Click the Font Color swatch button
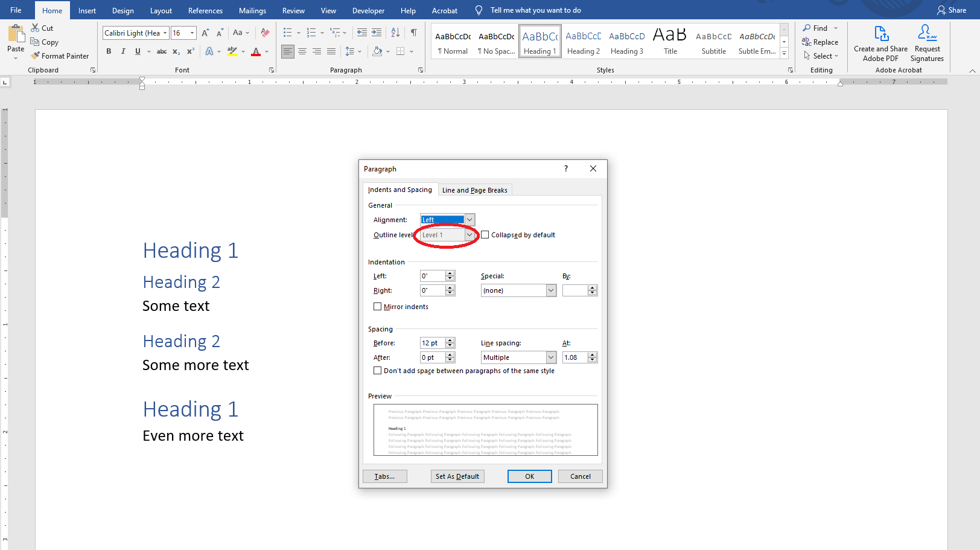This screenshot has height=550, width=980. point(256,51)
